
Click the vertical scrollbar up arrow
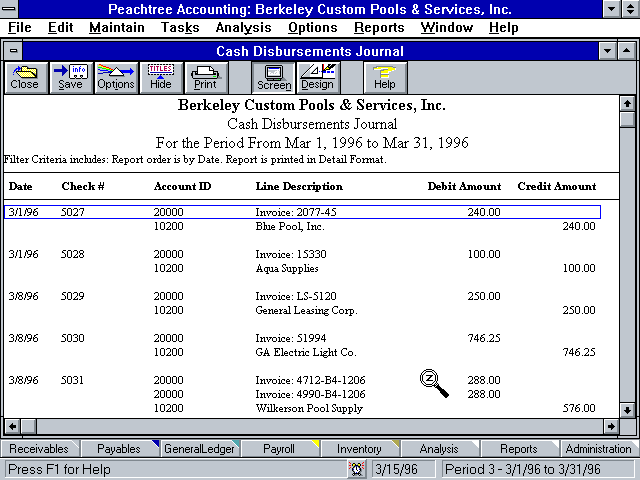(x=627, y=104)
